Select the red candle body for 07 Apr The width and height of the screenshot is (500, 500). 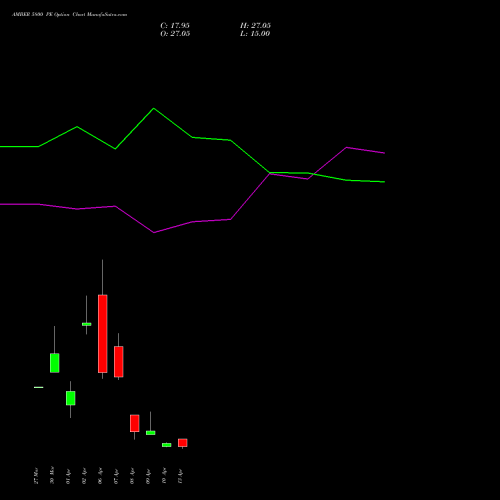pyautogui.click(x=119, y=362)
